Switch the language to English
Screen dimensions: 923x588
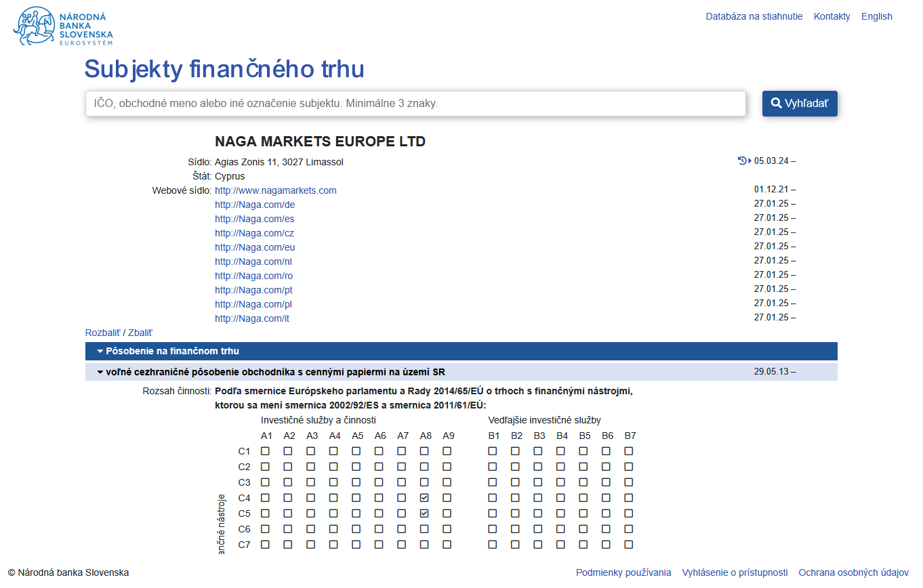point(877,16)
